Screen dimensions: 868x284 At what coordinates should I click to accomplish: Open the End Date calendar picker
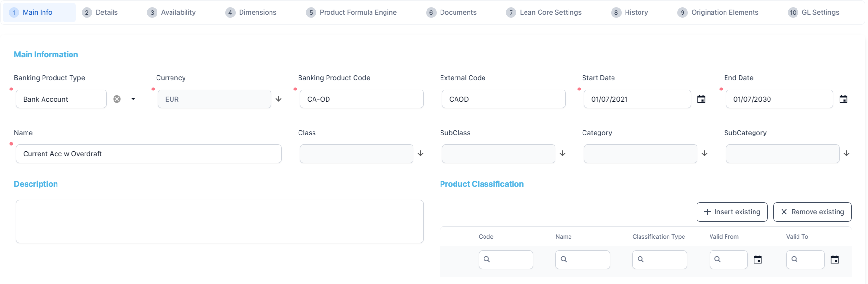click(x=843, y=99)
